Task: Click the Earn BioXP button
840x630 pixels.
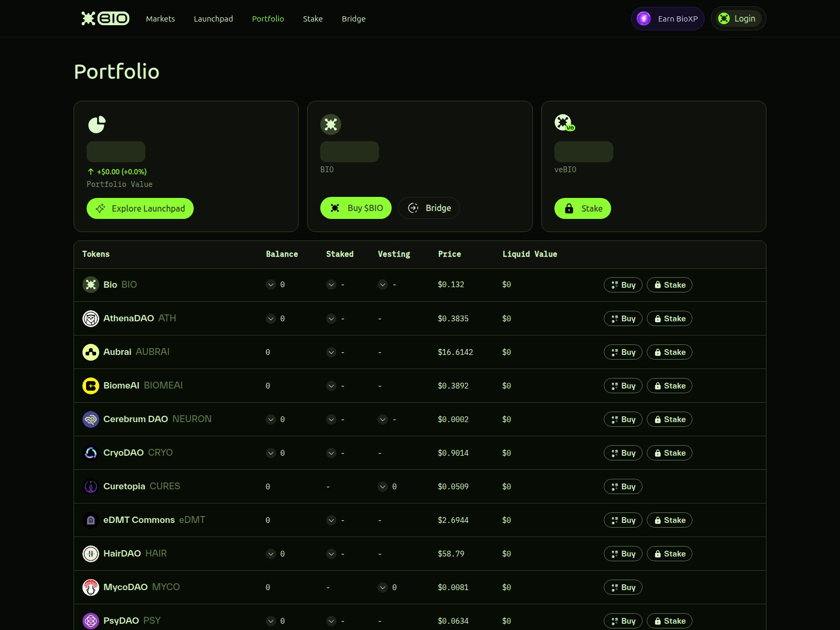Action: tap(667, 18)
